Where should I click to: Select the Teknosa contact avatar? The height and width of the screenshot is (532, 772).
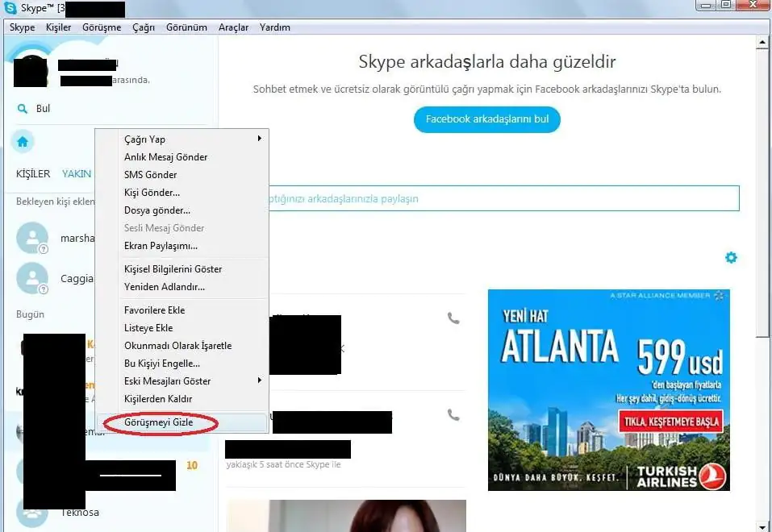[x=32, y=513]
